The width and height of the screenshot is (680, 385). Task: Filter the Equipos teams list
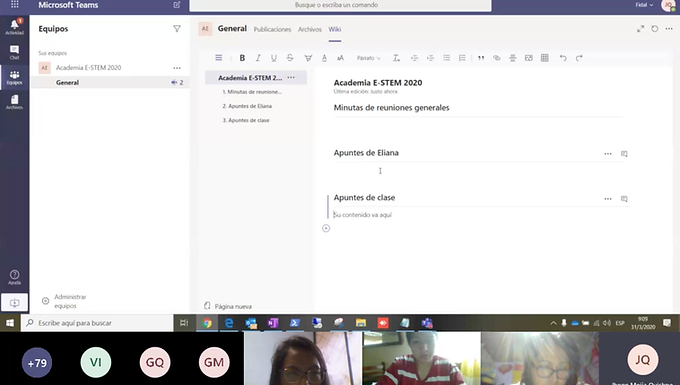click(177, 29)
